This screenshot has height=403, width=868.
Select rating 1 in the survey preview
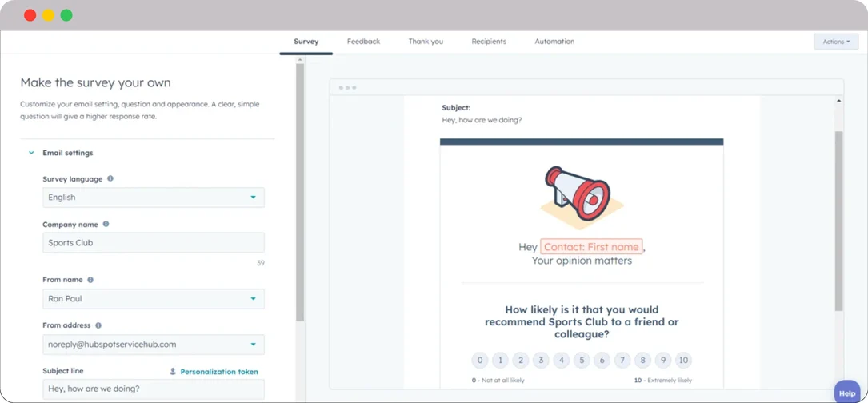pyautogui.click(x=501, y=361)
